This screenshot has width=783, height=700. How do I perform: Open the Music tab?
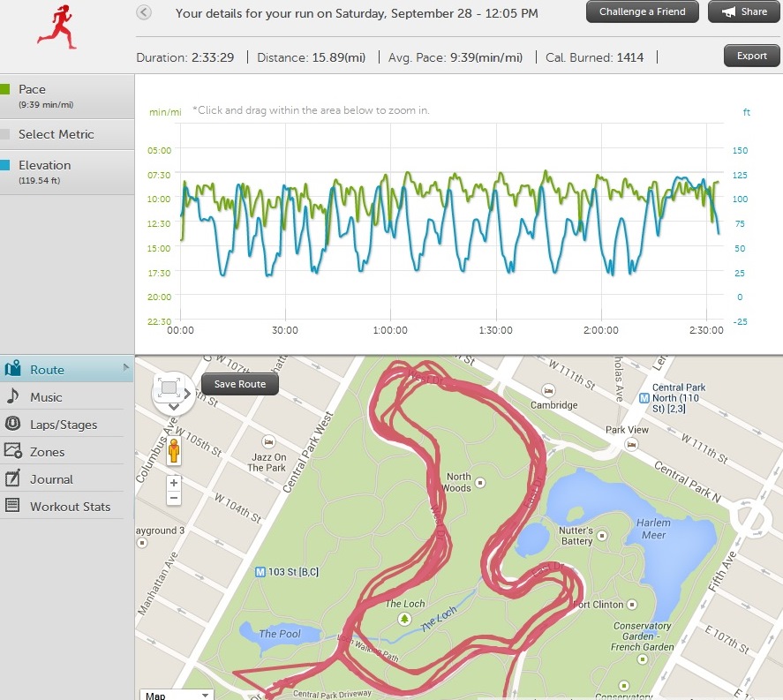tap(46, 397)
